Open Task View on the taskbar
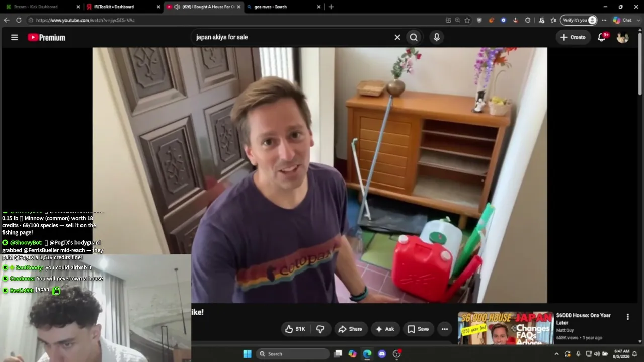Image resolution: width=644 pixels, height=362 pixels. pos(338,354)
